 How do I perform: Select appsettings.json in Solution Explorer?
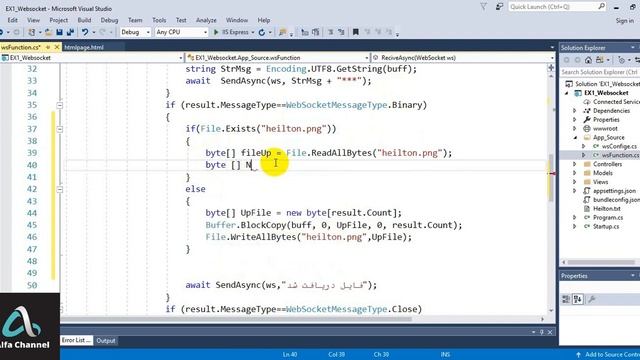click(x=614, y=191)
